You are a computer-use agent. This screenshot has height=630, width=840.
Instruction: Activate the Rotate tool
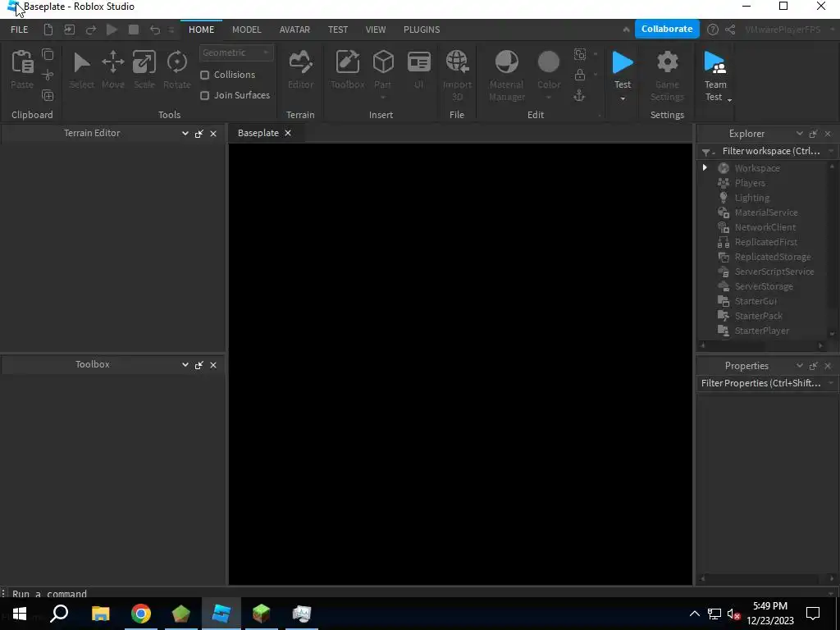point(177,62)
